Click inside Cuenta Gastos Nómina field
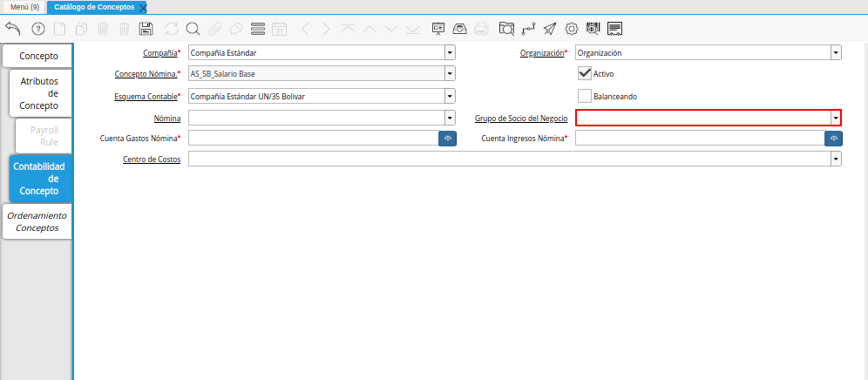 point(314,139)
